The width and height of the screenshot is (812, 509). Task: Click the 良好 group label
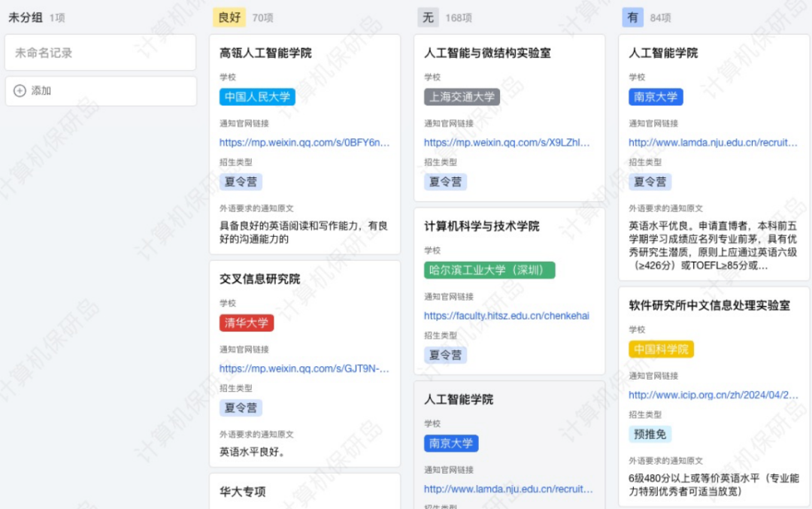click(x=229, y=17)
